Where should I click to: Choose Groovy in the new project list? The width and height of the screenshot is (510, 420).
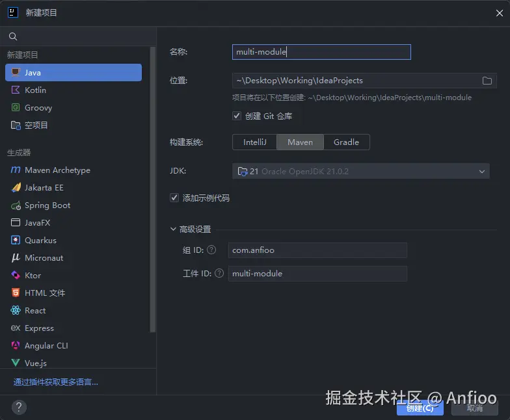click(74, 108)
